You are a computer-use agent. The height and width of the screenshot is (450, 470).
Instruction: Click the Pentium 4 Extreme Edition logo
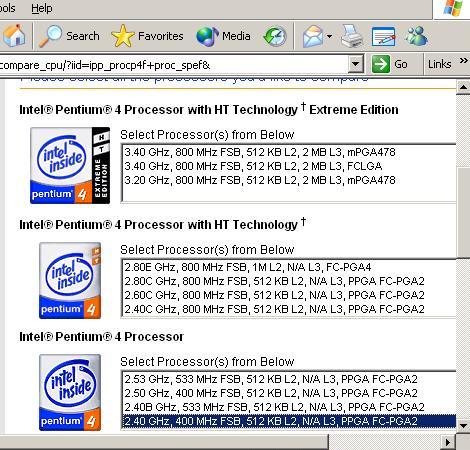tap(70, 165)
